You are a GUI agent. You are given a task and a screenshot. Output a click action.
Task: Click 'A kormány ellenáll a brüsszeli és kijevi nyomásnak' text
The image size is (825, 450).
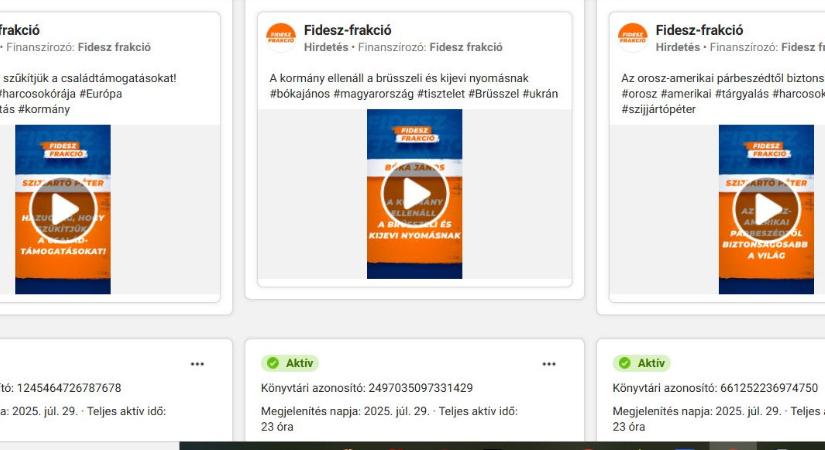399,78
